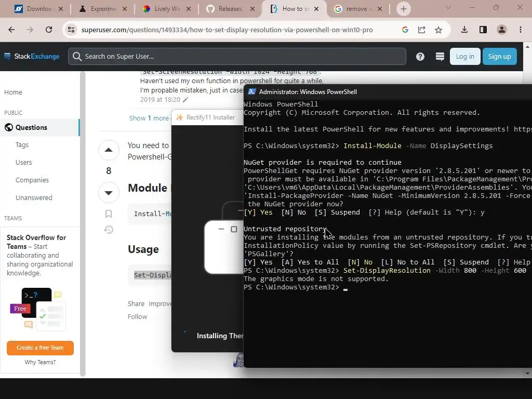Click the Google icon in the address bar
The width and height of the screenshot is (532, 399).
point(405,30)
